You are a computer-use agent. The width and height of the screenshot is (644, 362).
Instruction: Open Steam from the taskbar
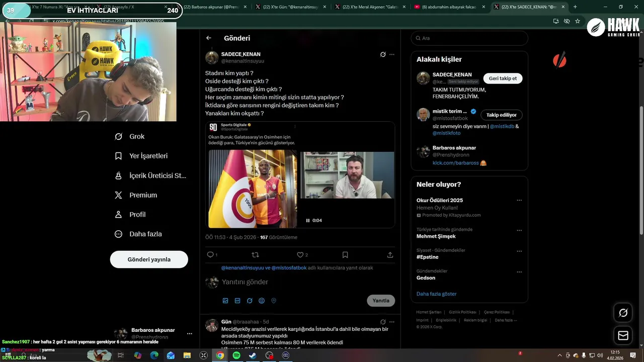253,355
